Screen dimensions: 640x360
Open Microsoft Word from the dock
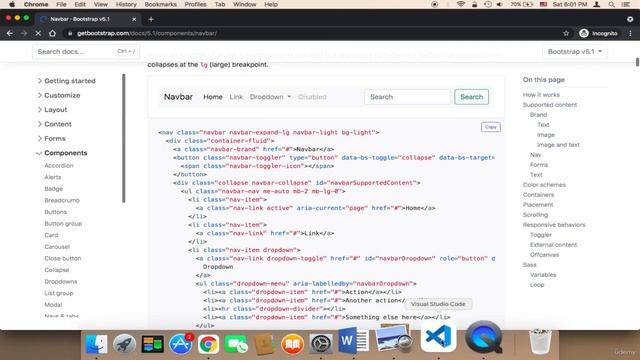click(353, 340)
